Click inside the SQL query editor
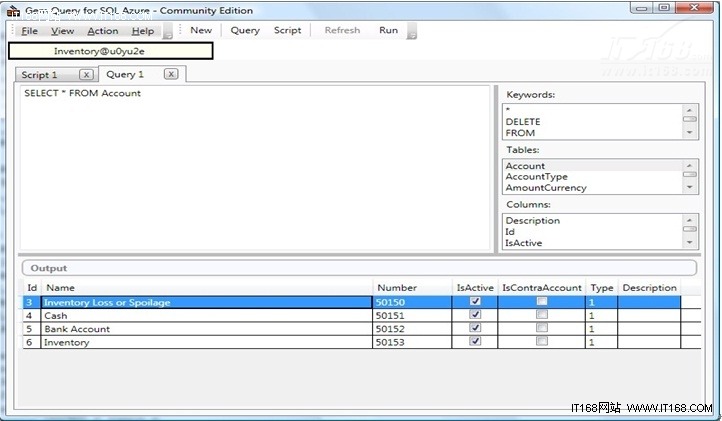722x421 pixels. 255,168
